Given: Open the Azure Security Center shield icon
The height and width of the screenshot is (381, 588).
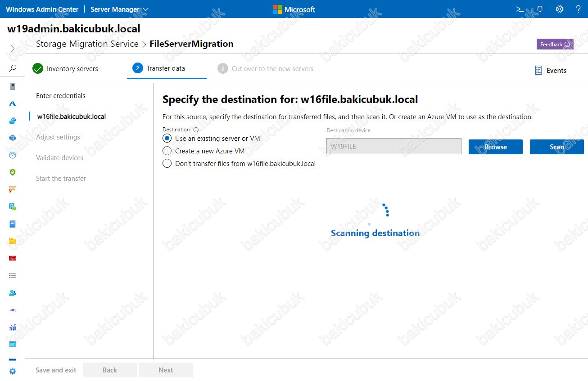Looking at the screenshot, I should point(13,172).
